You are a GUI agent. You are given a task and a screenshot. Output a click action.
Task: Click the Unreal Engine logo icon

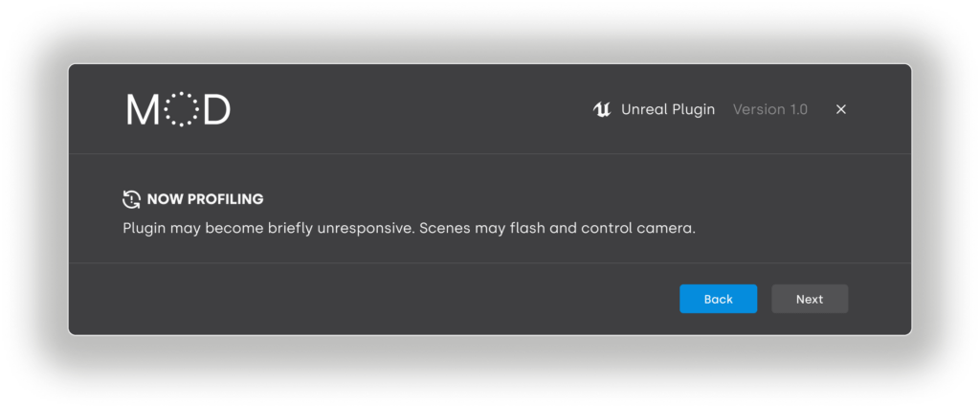pos(602,109)
